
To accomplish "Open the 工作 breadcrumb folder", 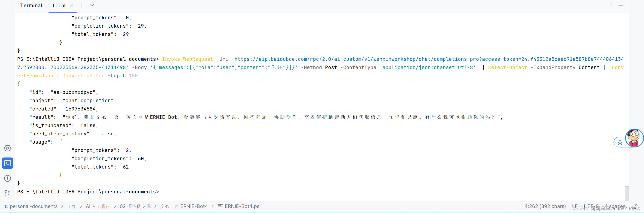I will click(72, 206).
